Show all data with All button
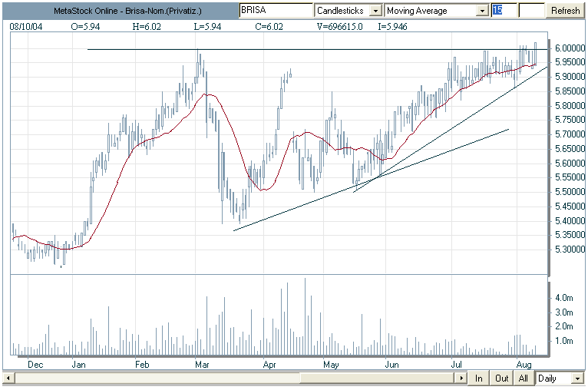Image resolution: width=588 pixels, height=390 pixels. point(524,378)
